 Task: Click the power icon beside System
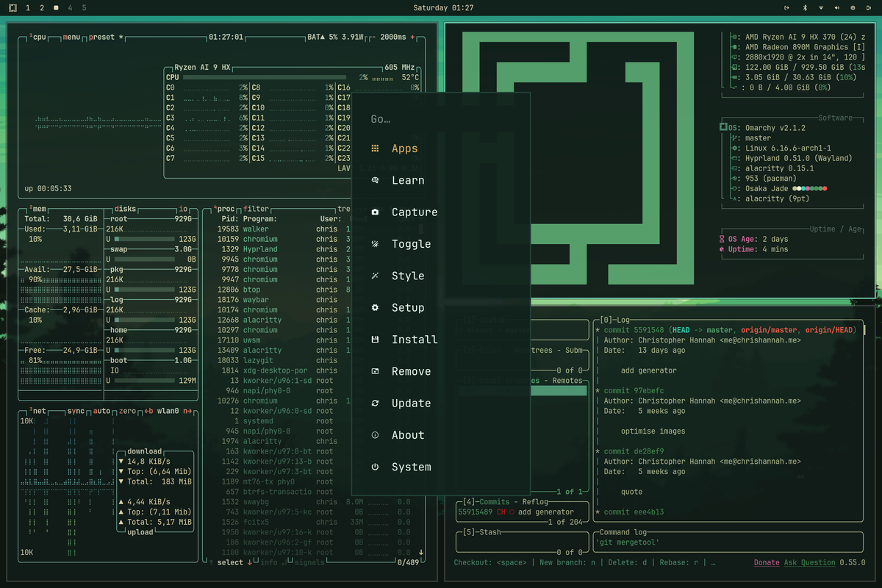[375, 467]
